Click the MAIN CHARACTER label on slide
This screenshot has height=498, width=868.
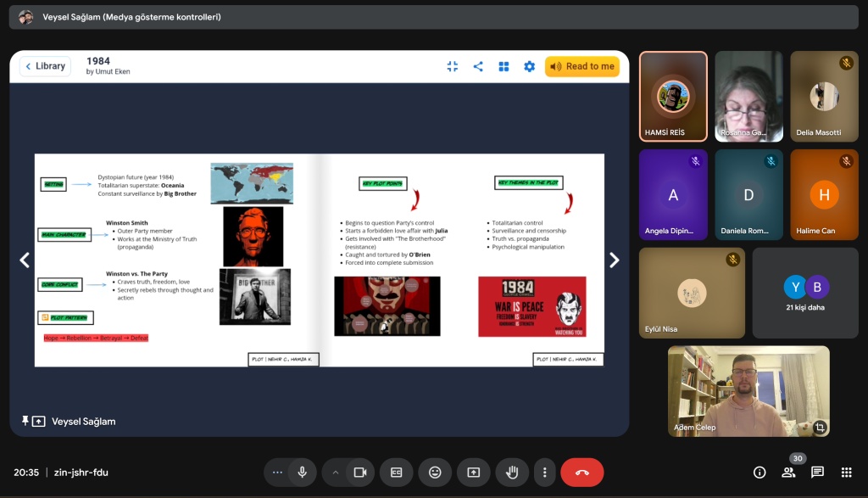coord(64,235)
